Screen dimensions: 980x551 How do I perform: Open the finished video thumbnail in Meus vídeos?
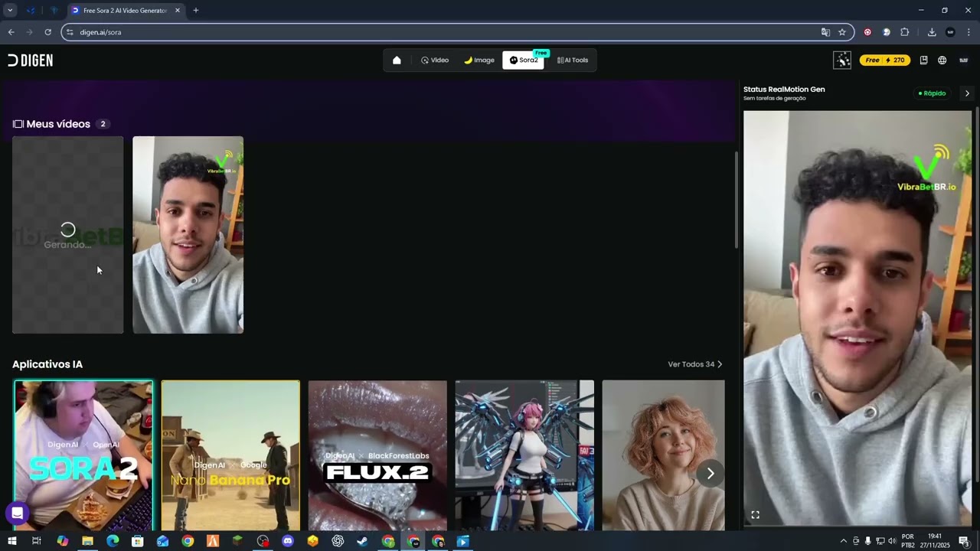point(188,235)
